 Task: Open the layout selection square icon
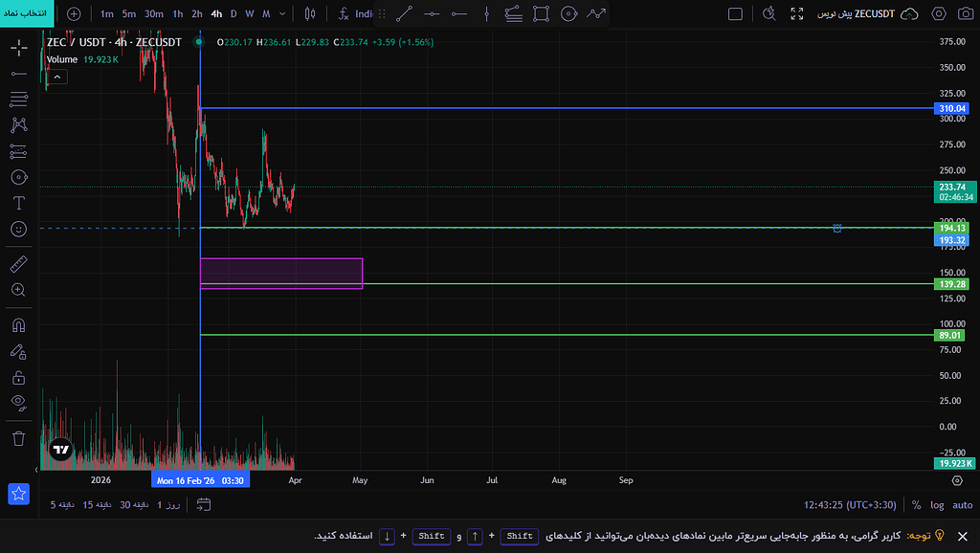click(736, 13)
